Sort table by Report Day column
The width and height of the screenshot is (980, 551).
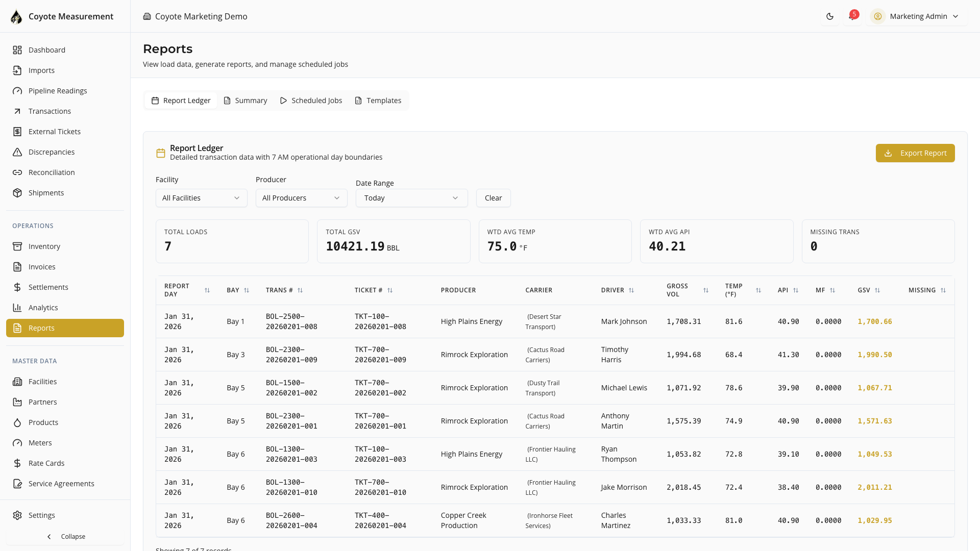[x=207, y=290]
